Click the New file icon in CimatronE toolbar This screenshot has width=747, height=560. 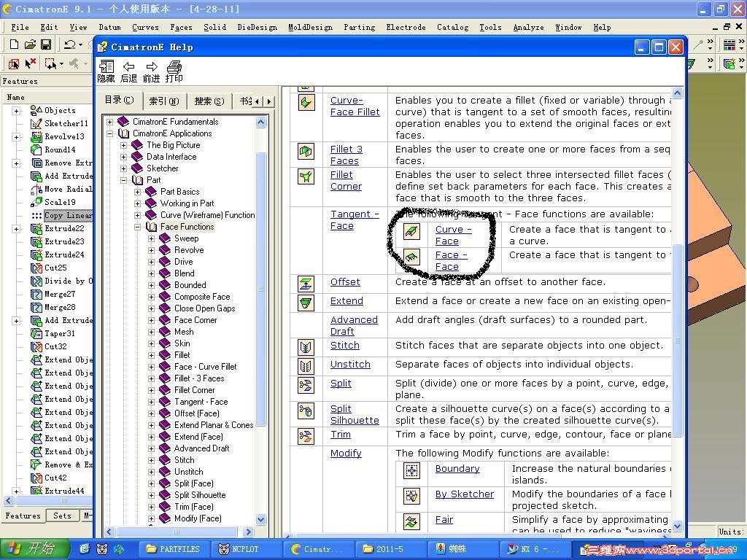14,44
